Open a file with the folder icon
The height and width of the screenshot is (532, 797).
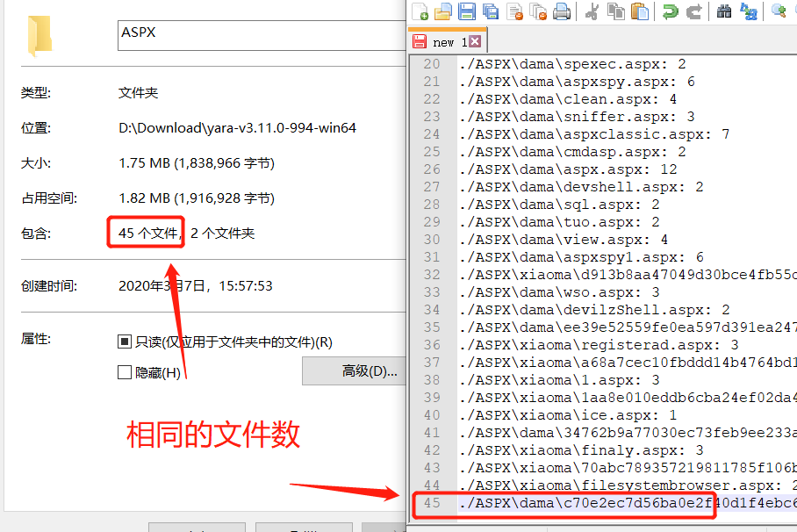click(x=443, y=11)
